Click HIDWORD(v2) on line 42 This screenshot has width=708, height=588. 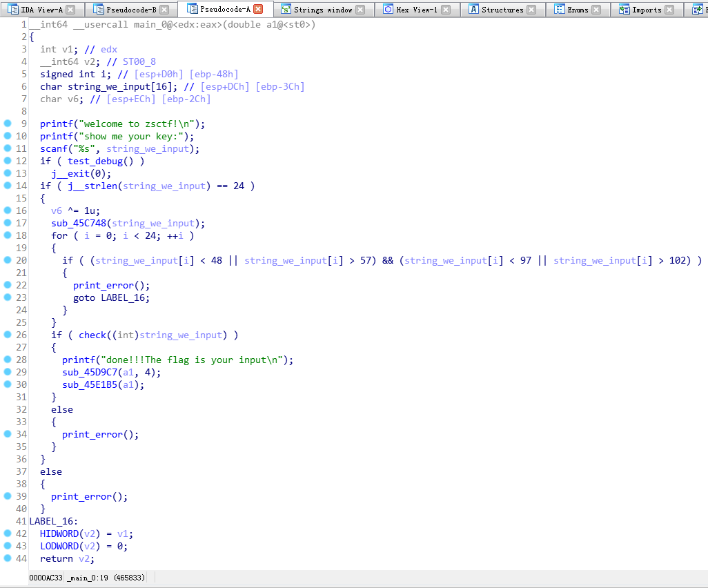point(70,533)
